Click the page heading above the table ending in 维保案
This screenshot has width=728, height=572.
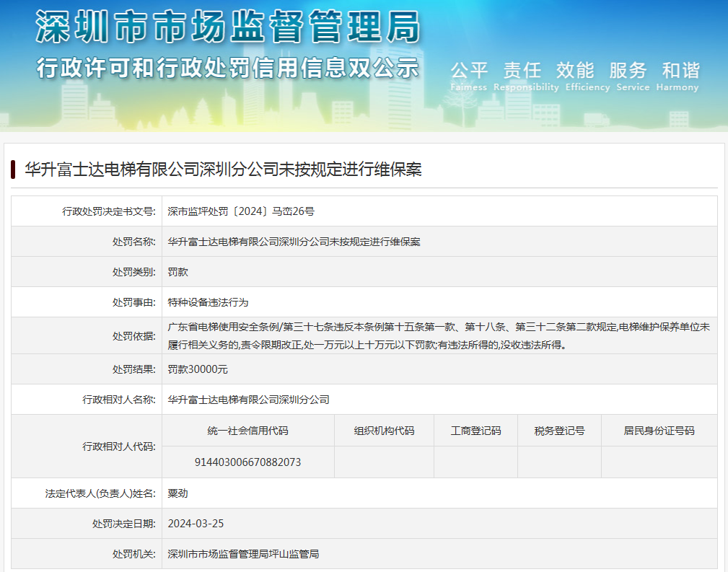coord(224,170)
